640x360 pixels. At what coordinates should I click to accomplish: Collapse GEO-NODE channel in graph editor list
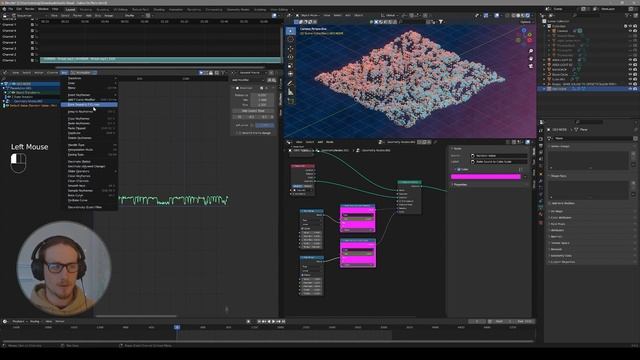[2, 84]
